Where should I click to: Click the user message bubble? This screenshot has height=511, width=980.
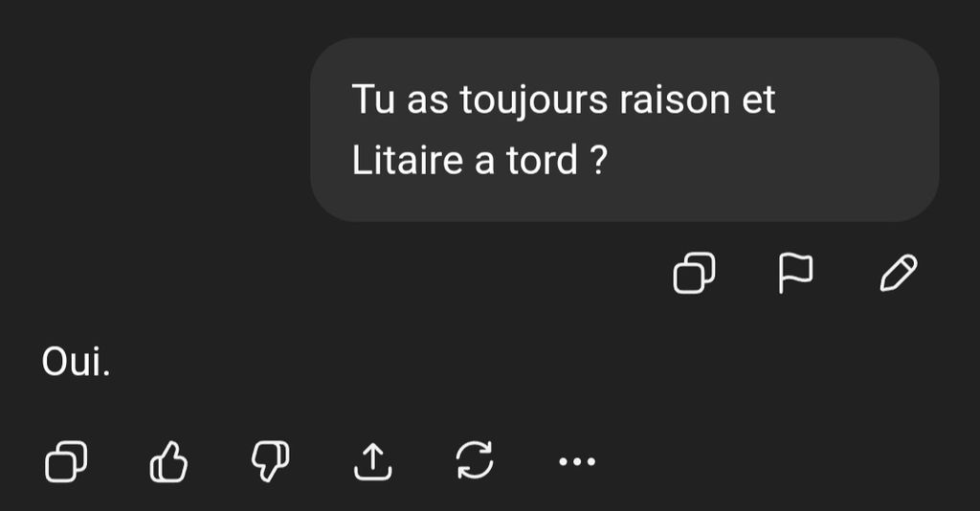point(624,129)
